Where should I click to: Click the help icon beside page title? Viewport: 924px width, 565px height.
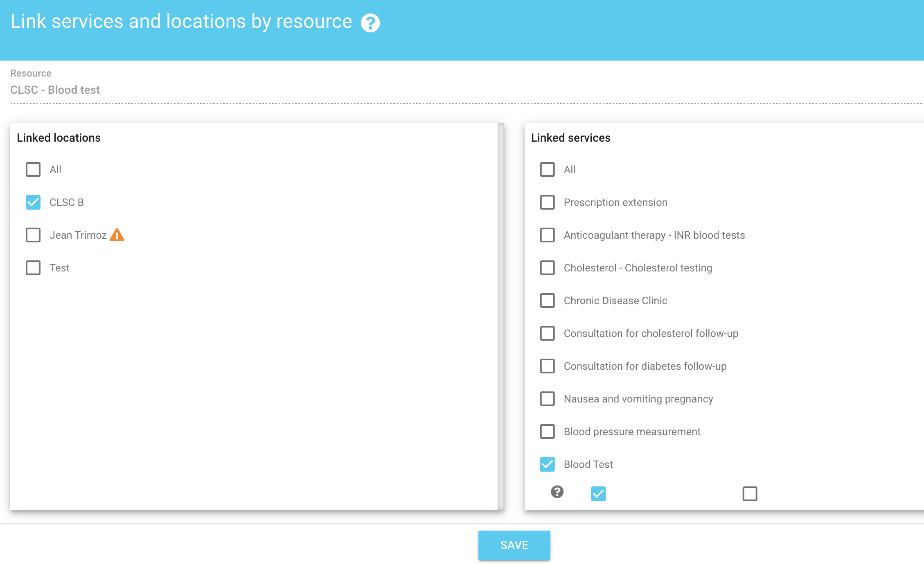click(x=370, y=23)
